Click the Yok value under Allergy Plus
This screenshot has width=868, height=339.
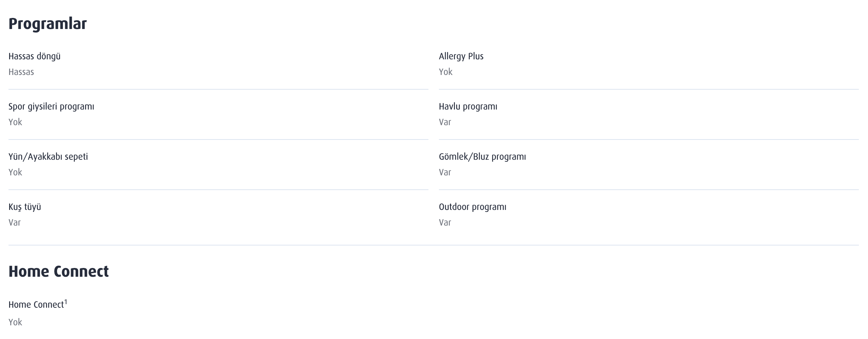point(445,72)
